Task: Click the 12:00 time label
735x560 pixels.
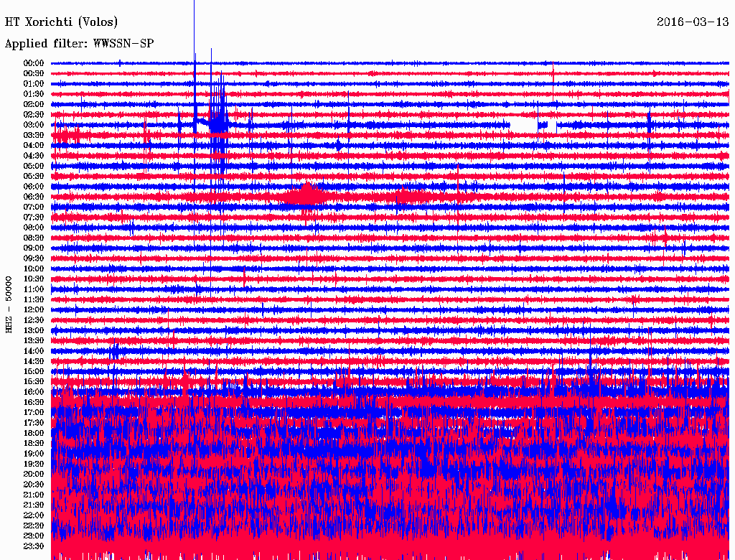Action: pos(34,309)
